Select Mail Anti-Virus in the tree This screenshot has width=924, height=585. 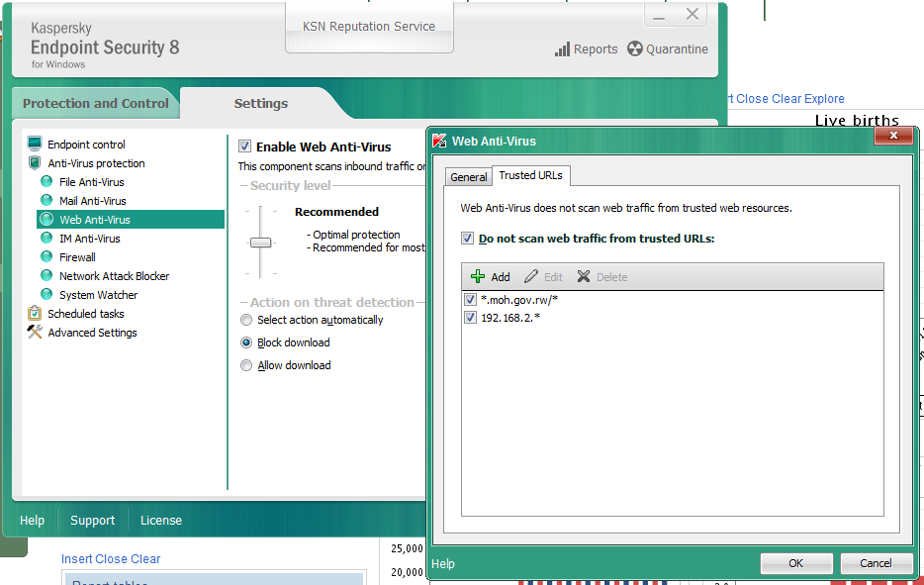tap(93, 201)
